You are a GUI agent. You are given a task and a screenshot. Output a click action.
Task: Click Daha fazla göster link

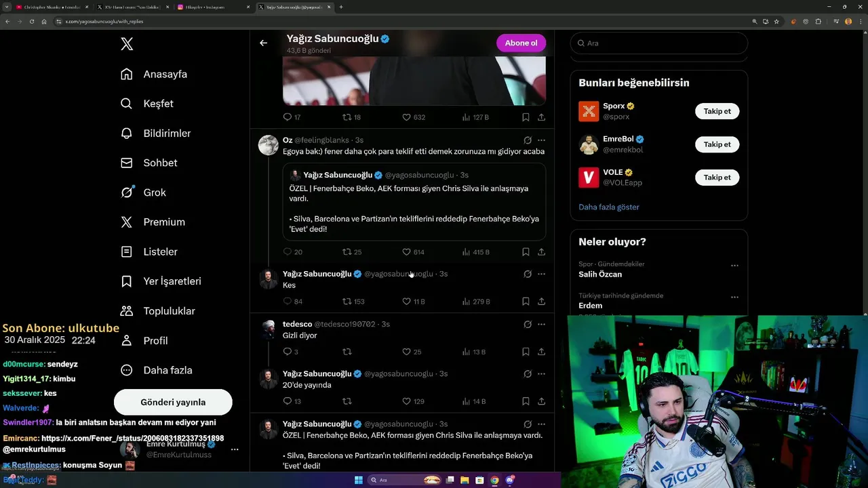609,207
